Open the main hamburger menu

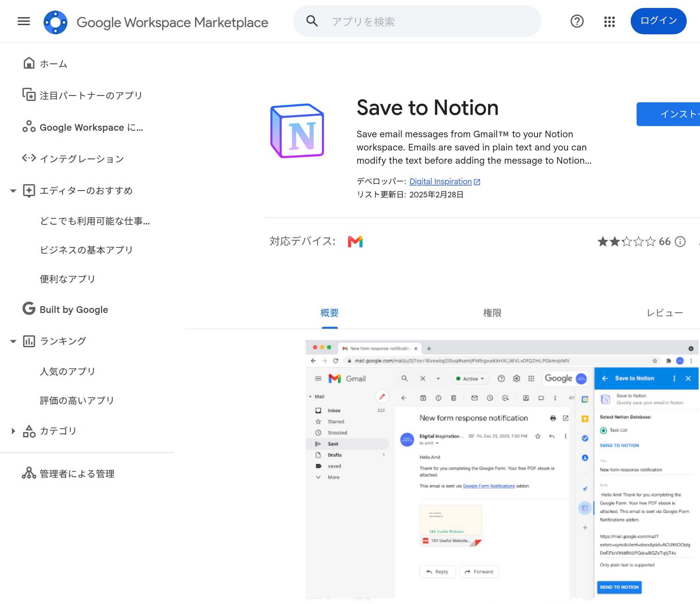(x=24, y=21)
